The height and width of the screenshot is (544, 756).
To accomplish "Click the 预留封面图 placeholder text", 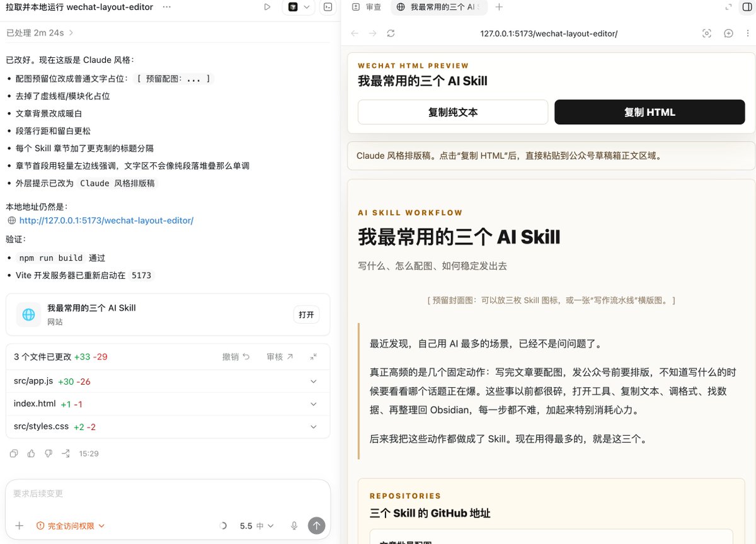I will pyautogui.click(x=551, y=300).
